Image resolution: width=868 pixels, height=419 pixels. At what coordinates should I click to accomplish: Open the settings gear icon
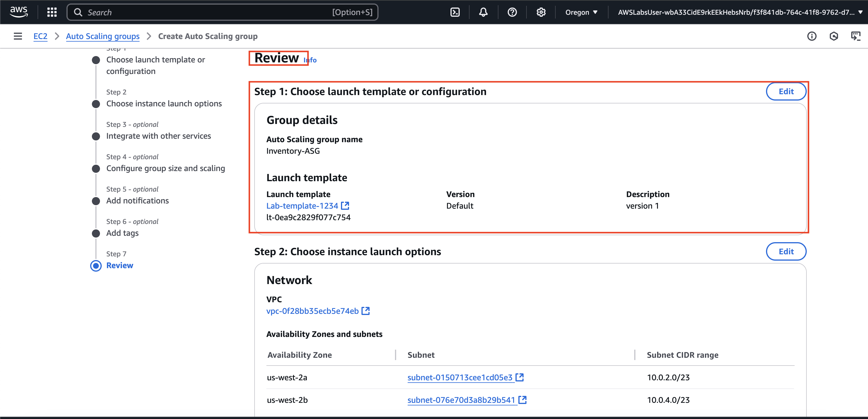pyautogui.click(x=541, y=12)
